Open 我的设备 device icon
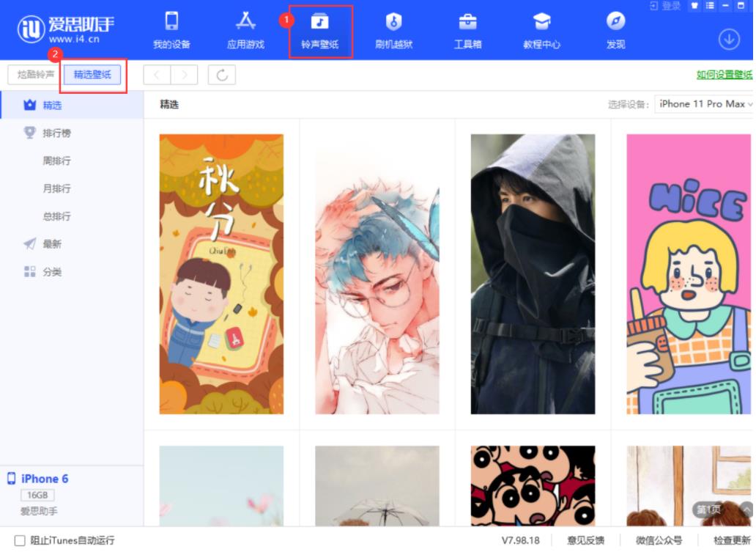 pos(171,22)
